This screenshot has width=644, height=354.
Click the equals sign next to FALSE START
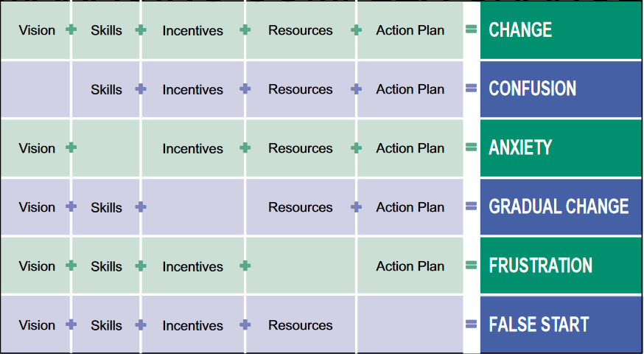(x=472, y=324)
